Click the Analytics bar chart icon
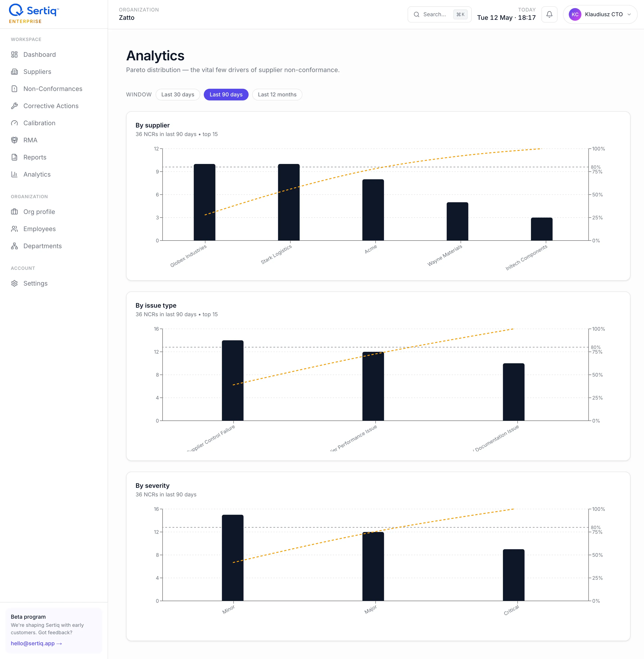Screen dimensions: 644x659 (x=14, y=174)
